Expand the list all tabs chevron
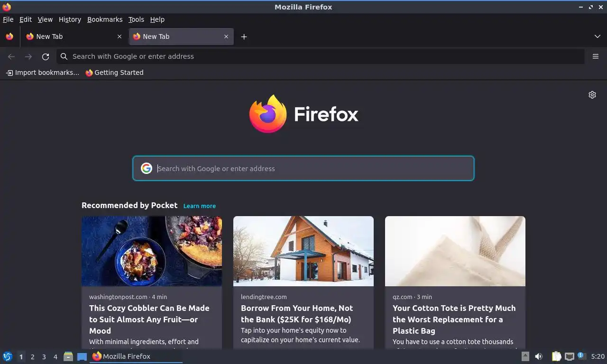This screenshot has height=364, width=607. coord(598,36)
